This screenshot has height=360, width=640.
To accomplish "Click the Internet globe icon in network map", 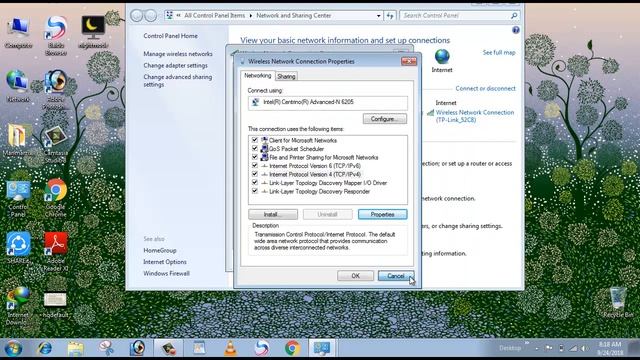I will pyautogui.click(x=442, y=56).
